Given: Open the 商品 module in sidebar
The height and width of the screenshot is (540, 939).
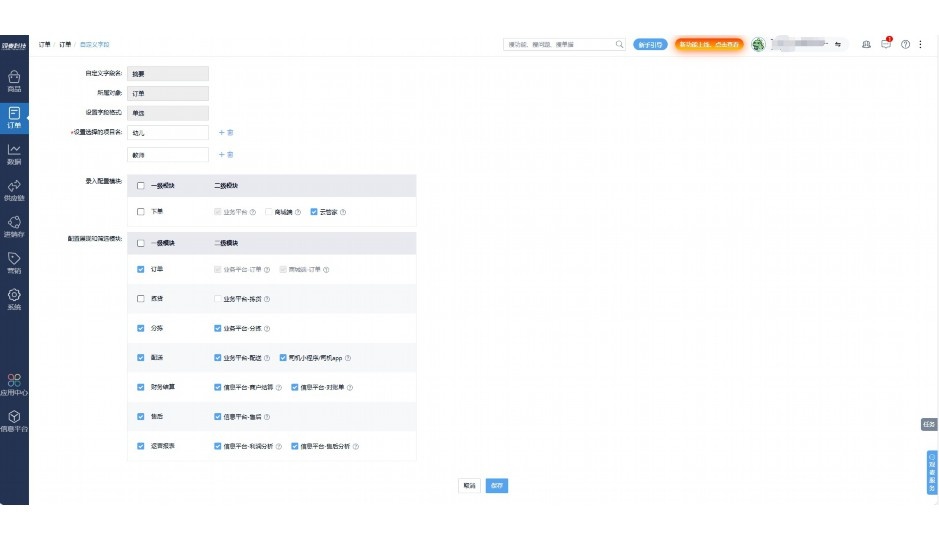Looking at the screenshot, I should pos(14,80).
